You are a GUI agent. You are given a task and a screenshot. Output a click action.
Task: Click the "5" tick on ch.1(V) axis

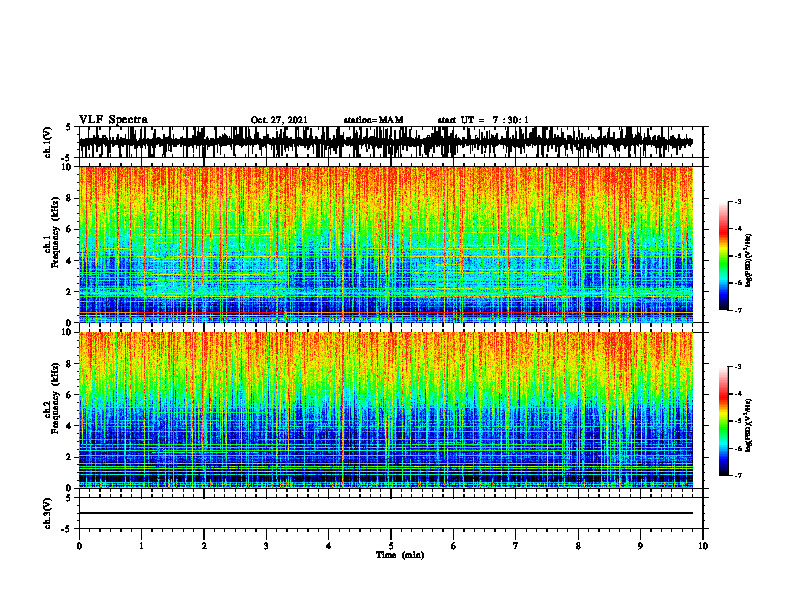[x=69, y=127]
